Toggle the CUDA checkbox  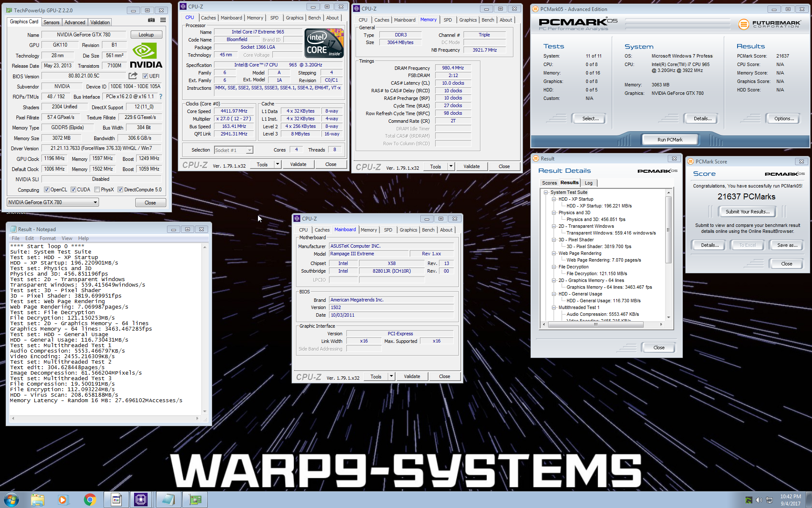click(73, 190)
